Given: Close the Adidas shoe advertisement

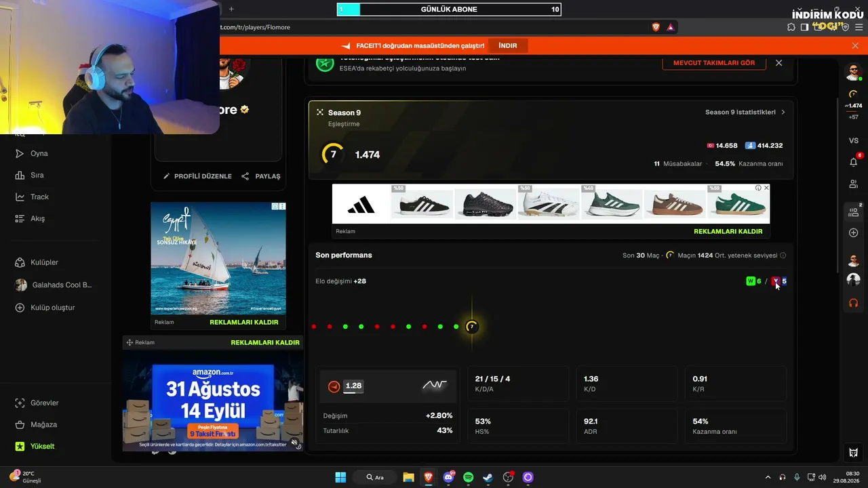Looking at the screenshot, I should 766,188.
